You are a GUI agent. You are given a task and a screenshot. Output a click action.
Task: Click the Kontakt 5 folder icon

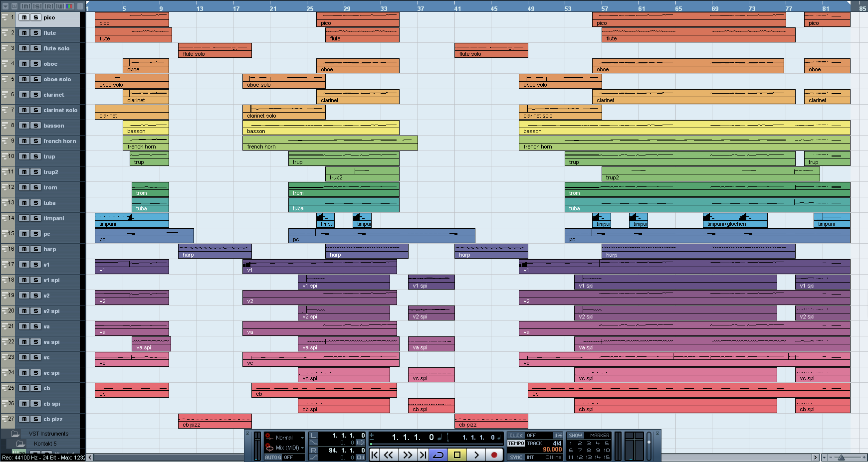20,444
